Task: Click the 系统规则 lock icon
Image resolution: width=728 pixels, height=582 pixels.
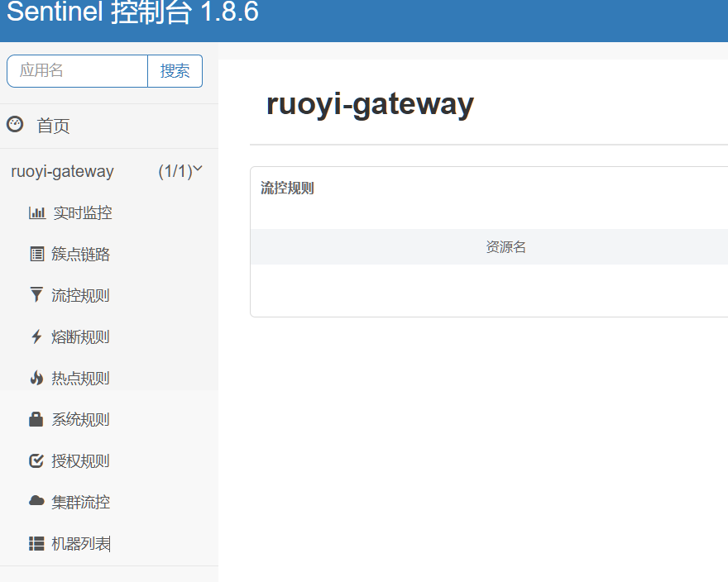Action: tap(36, 419)
